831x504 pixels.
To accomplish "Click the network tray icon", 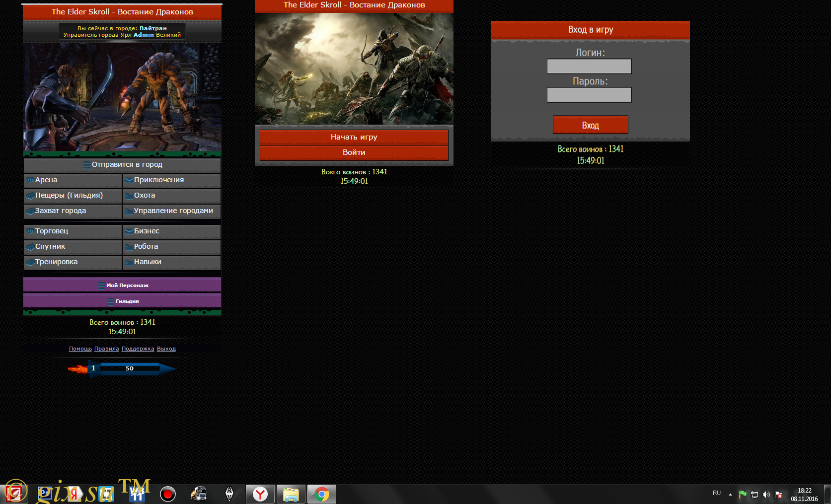I will (755, 495).
